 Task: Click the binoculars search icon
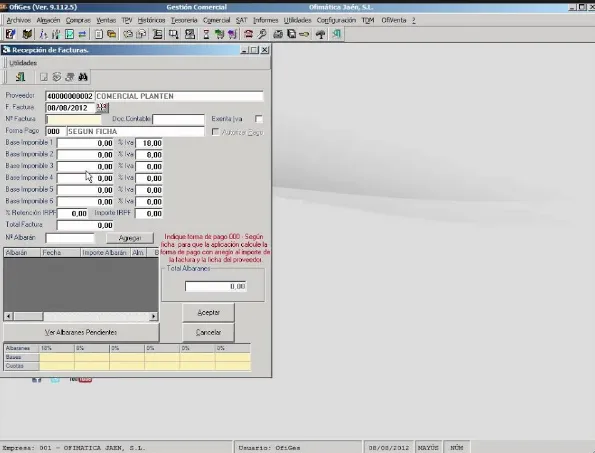click(x=83, y=77)
